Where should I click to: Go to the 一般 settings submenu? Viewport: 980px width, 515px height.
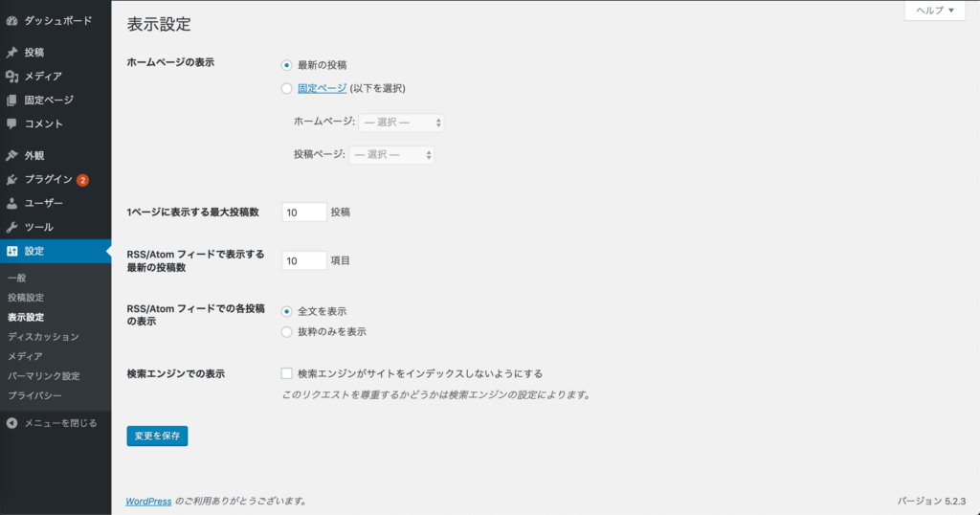pyautogui.click(x=17, y=279)
